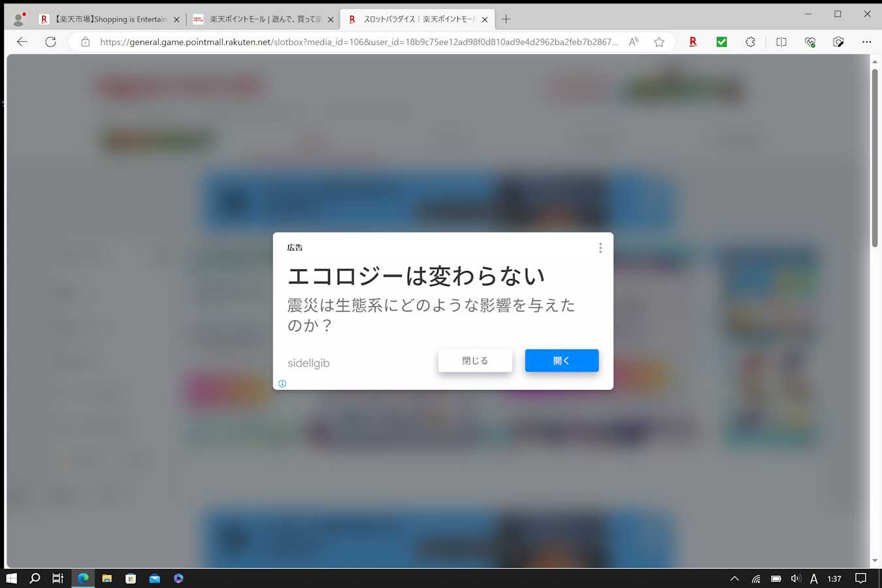Image resolution: width=882 pixels, height=588 pixels.
Task: Click the 広告 label in the dialog
Action: pyautogui.click(x=295, y=248)
